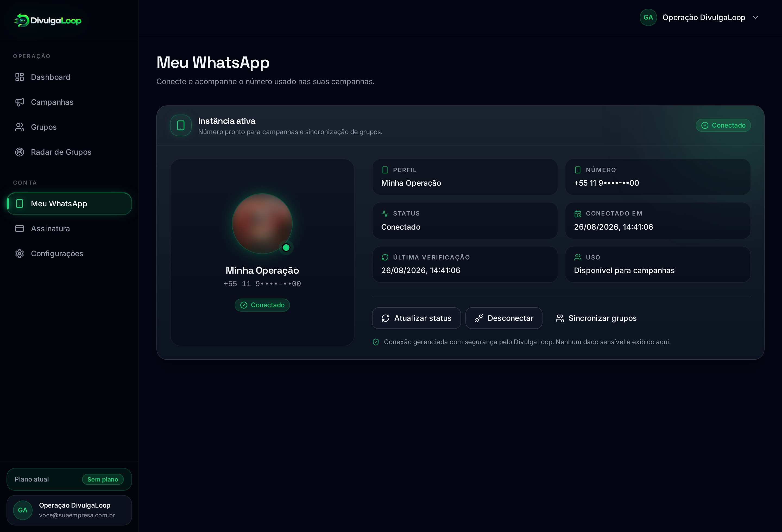Click the Meu WhatsApp phone icon in sidebar

20,204
